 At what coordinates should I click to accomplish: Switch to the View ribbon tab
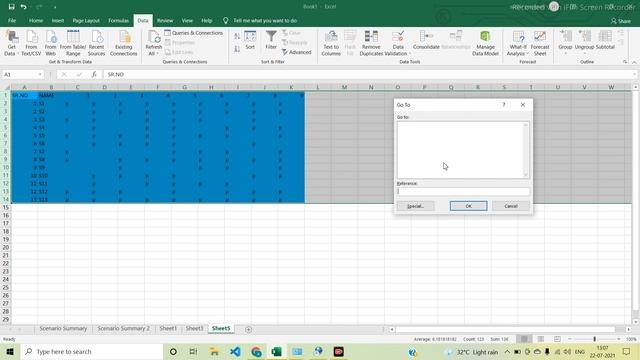pos(187,20)
